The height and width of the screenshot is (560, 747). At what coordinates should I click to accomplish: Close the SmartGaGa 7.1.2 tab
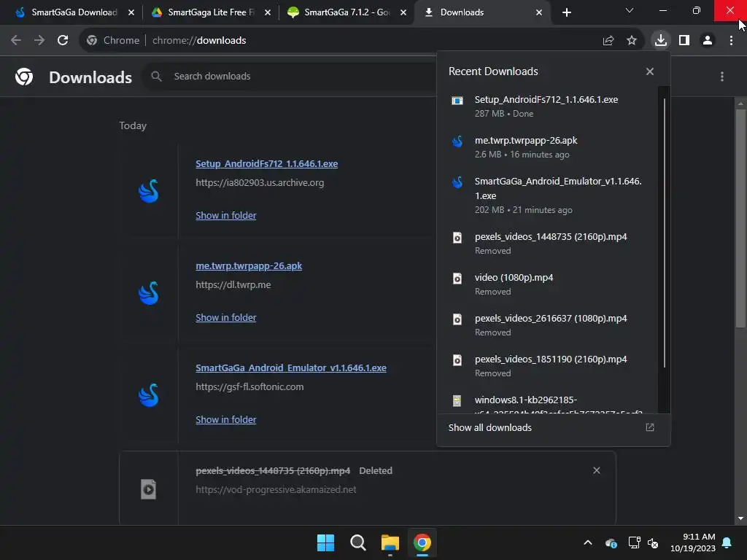(x=403, y=12)
